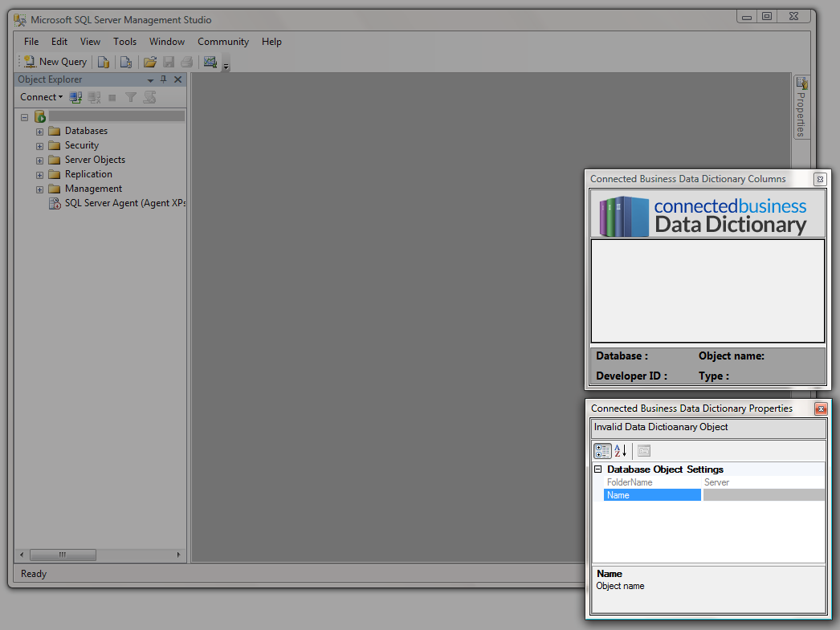Open the Tools menu
This screenshot has height=630, width=840.
[124, 42]
